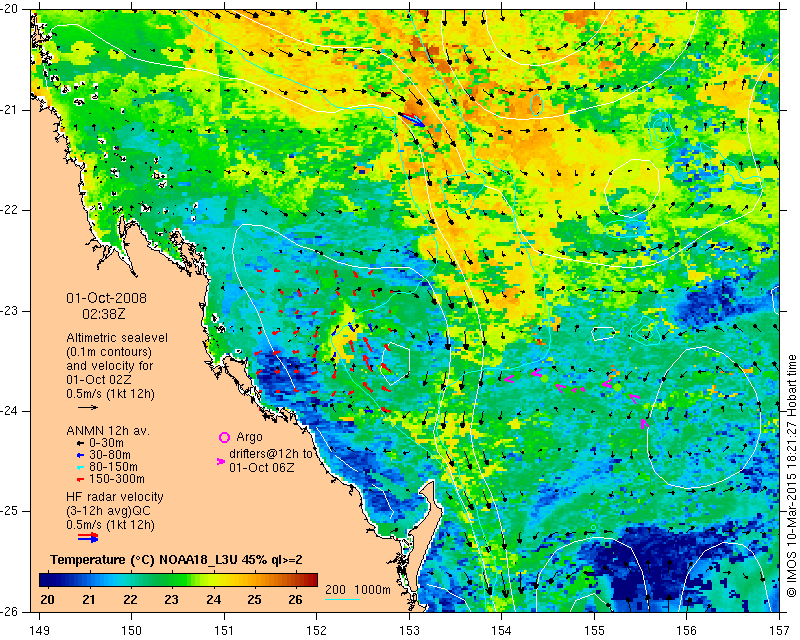This screenshot has height=640, width=800.
Task: Click colorbar tick label 22
Action: pyautogui.click(x=130, y=600)
